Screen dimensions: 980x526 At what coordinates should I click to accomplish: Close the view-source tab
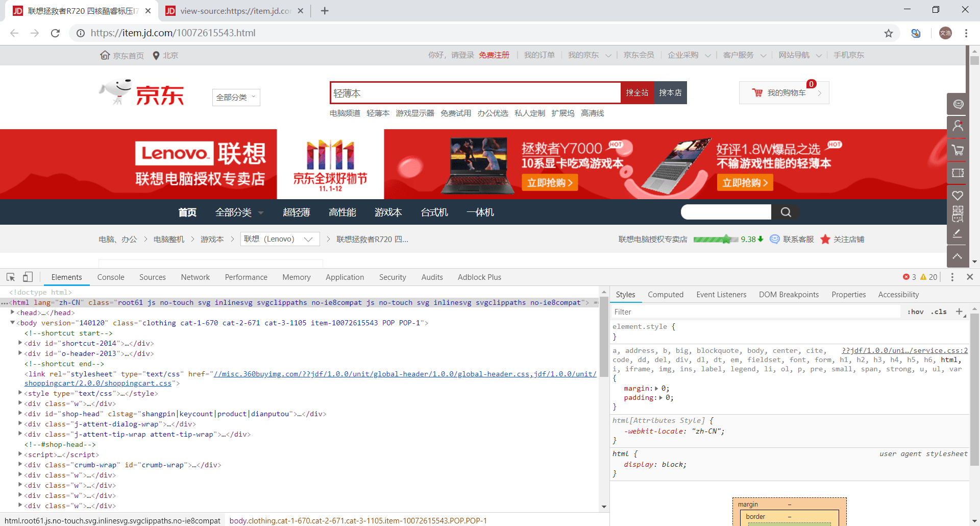pyautogui.click(x=300, y=11)
